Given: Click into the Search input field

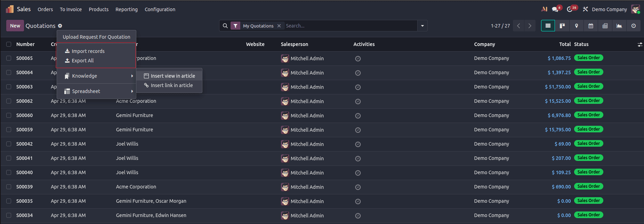Looking at the screenshot, I should coord(351,26).
